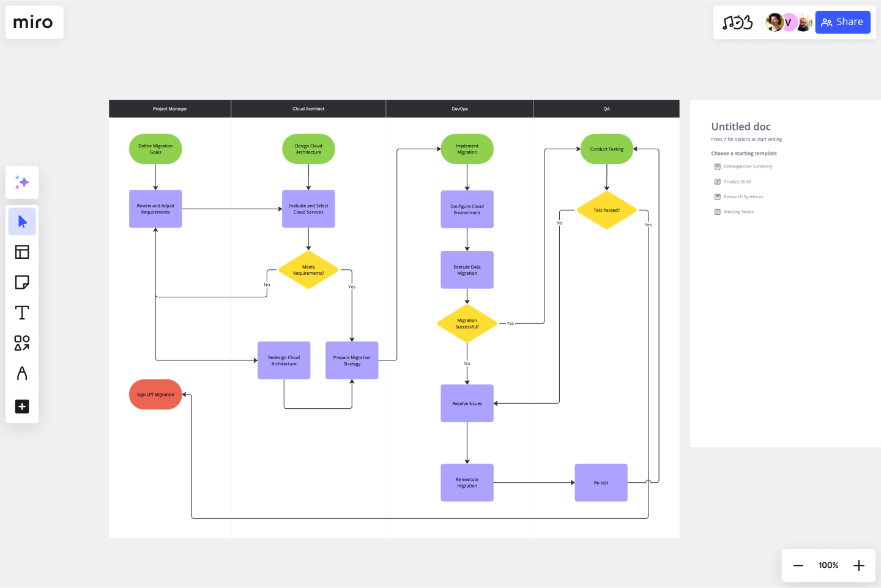Open the Retrospective Summary template
This screenshot has width=881, height=588.
[x=748, y=166]
